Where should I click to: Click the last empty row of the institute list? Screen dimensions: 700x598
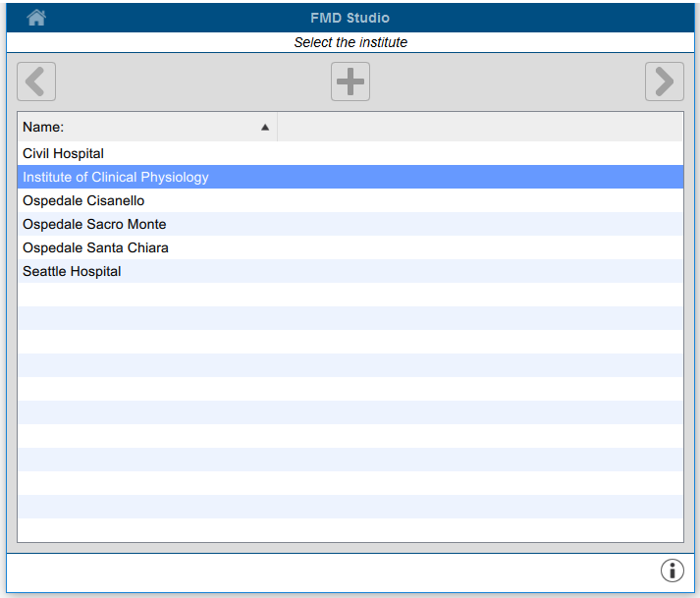(350, 530)
